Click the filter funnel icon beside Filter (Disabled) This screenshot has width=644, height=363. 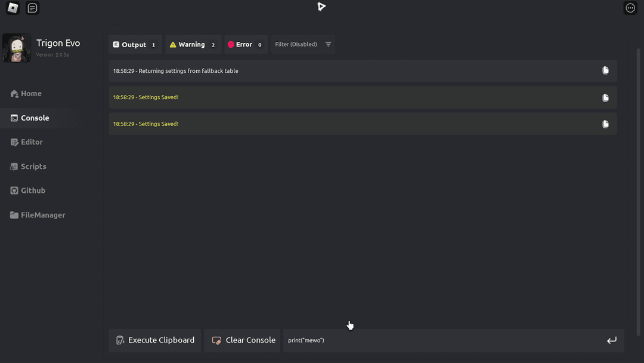coord(328,44)
